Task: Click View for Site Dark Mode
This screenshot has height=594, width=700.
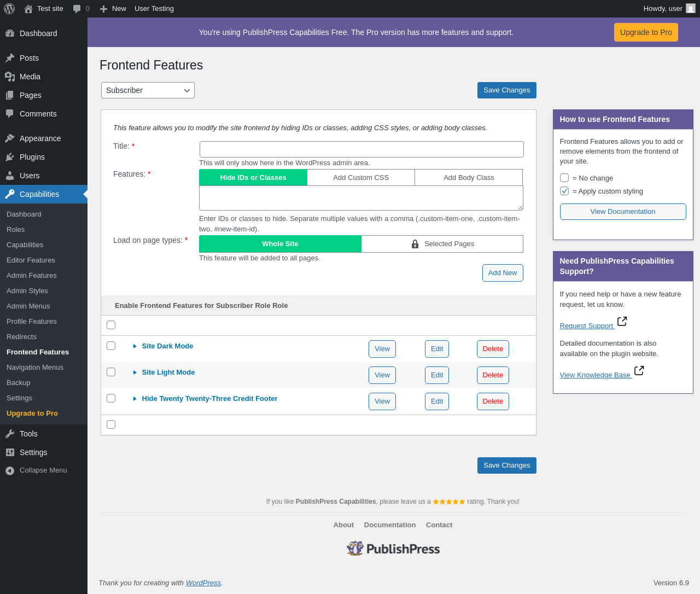Action: [382, 349]
